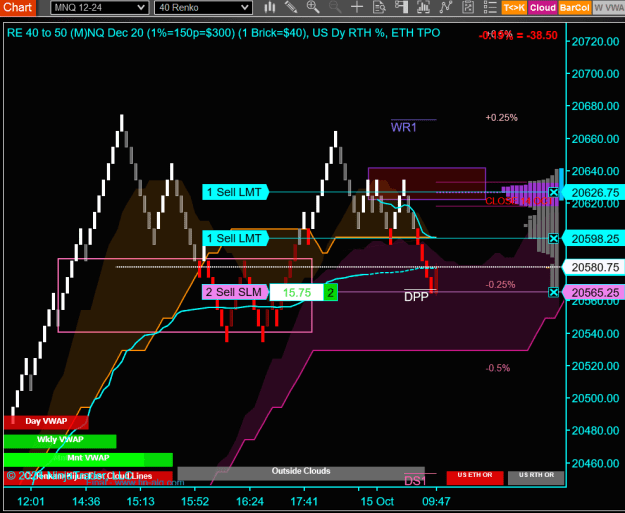Toggle the BarCol button
The image size is (625, 513).
(x=574, y=8)
